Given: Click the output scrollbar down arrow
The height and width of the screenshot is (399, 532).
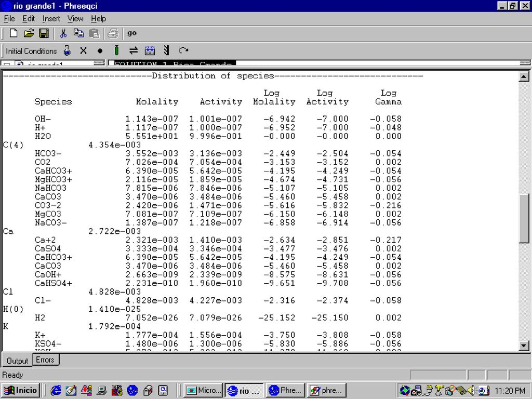Looking at the screenshot, I should (524, 345).
